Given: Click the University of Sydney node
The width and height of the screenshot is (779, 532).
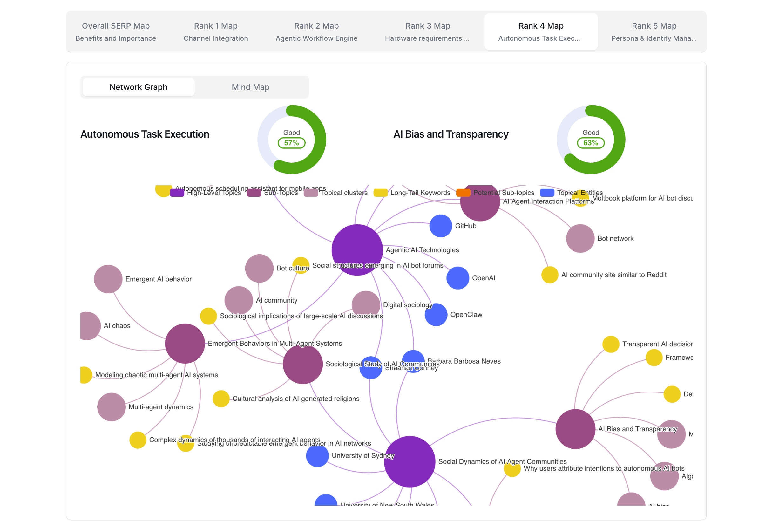Looking at the screenshot, I should tap(317, 456).
